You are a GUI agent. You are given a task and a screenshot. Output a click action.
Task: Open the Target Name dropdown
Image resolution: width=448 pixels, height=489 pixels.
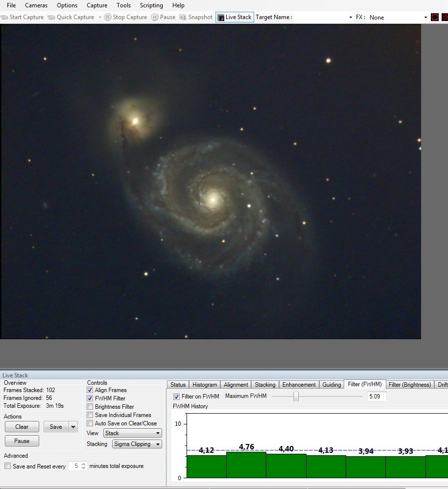(351, 18)
